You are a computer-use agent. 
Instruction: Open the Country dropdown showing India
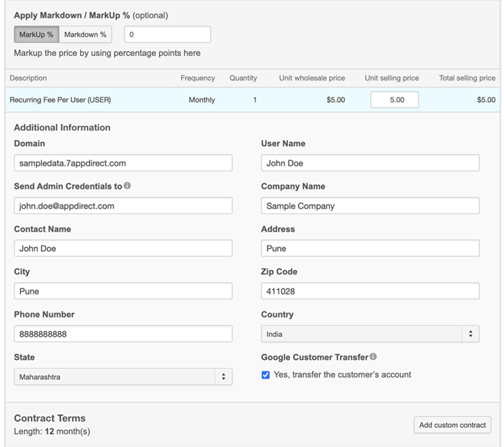coord(370,334)
